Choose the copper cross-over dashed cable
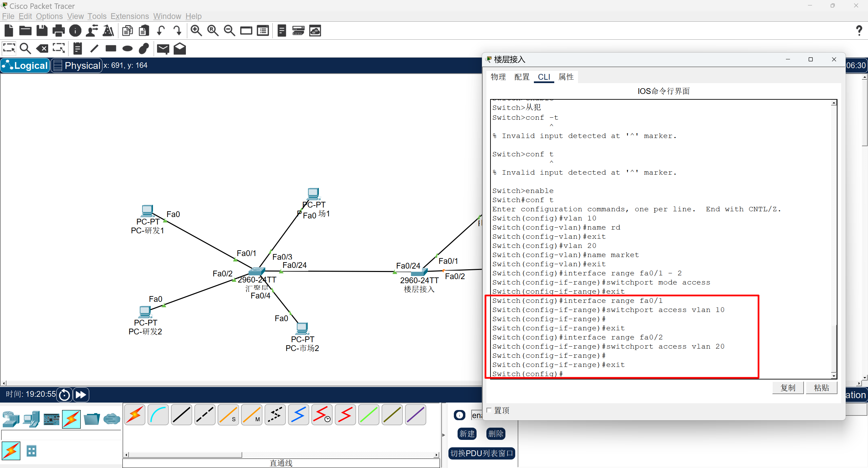Screen dimensions: 868x468 click(x=205, y=414)
